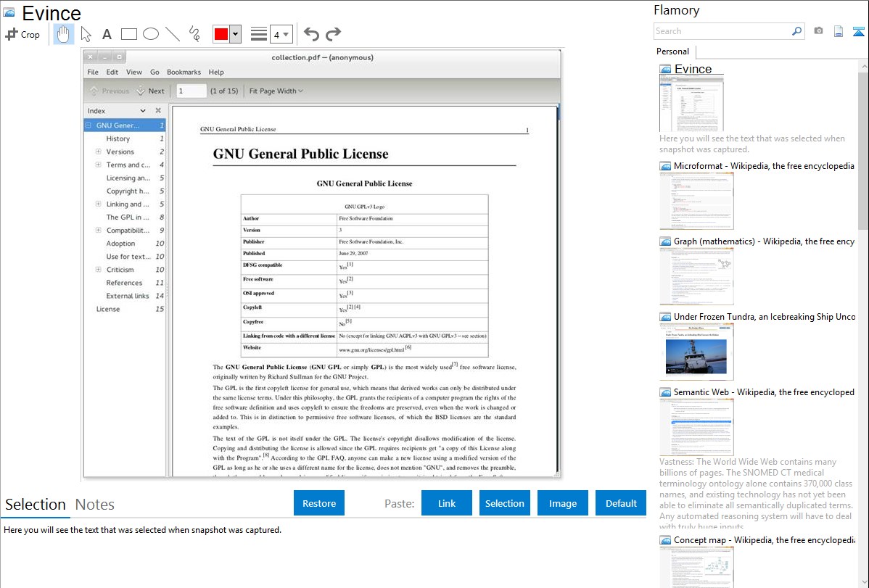Image resolution: width=869 pixels, height=588 pixels.
Task: Pick the rectangle shape tool
Action: [129, 34]
